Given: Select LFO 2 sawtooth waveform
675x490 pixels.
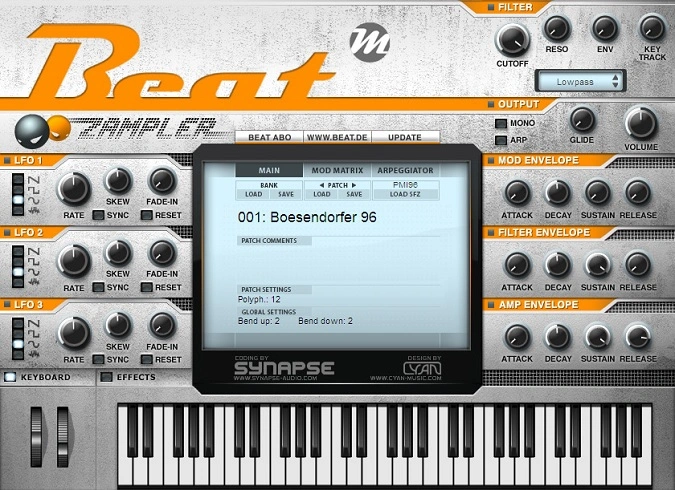Looking at the screenshot, I should point(18,251).
